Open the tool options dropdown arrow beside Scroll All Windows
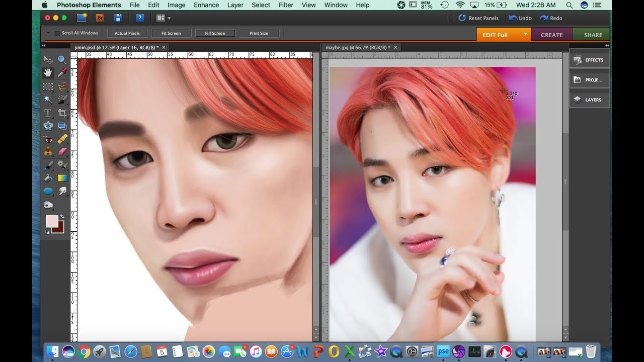 tap(48, 33)
